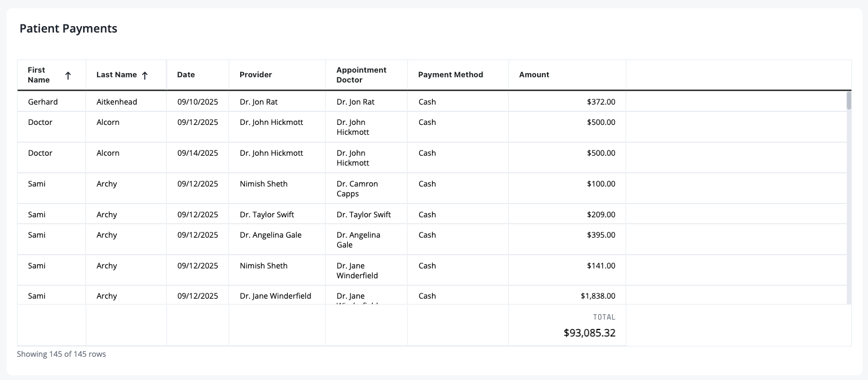The image size is (868, 380).
Task: Click the Payment Method column header
Action: [458, 75]
